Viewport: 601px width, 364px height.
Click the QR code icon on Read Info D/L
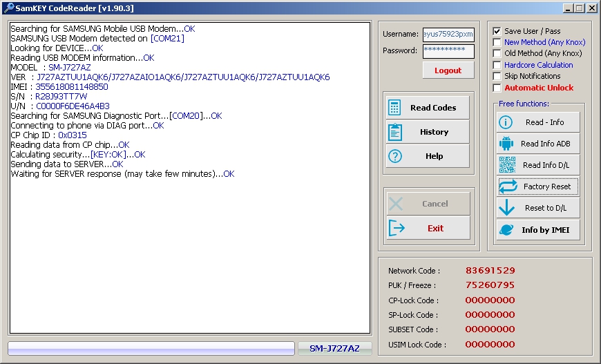pos(507,165)
